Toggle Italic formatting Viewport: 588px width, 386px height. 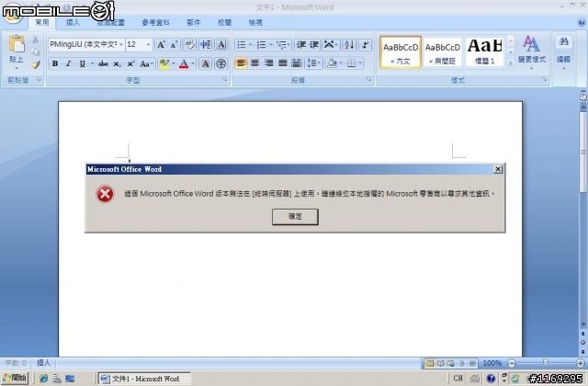(68, 63)
